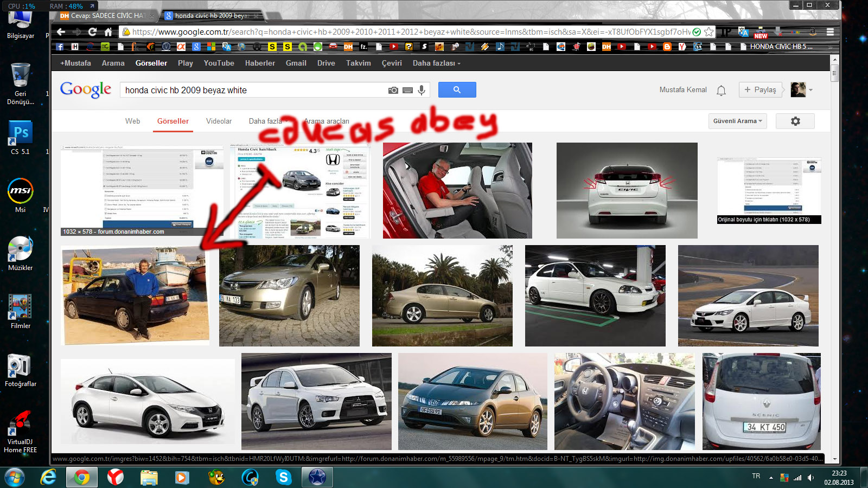868x488 pixels.
Task: Open Windows Explorer folder in taskbar
Action: pos(149,477)
